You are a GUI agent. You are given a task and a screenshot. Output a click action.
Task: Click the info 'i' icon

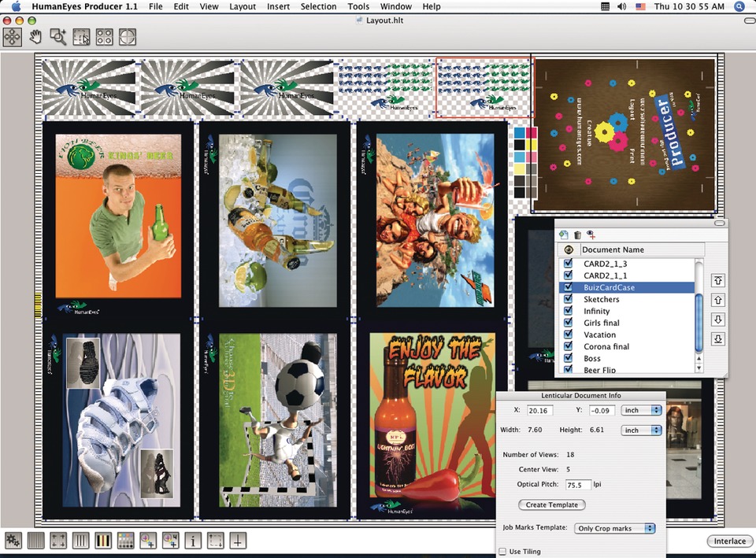point(193,541)
